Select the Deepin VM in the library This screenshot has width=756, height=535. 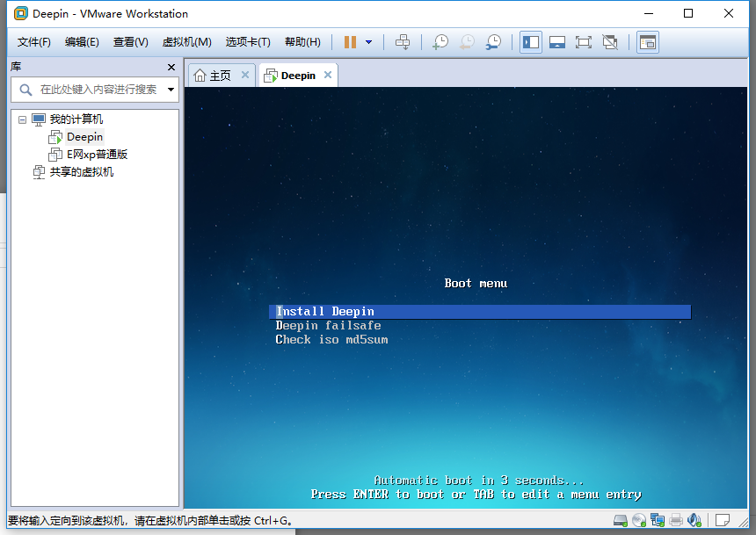click(85, 137)
